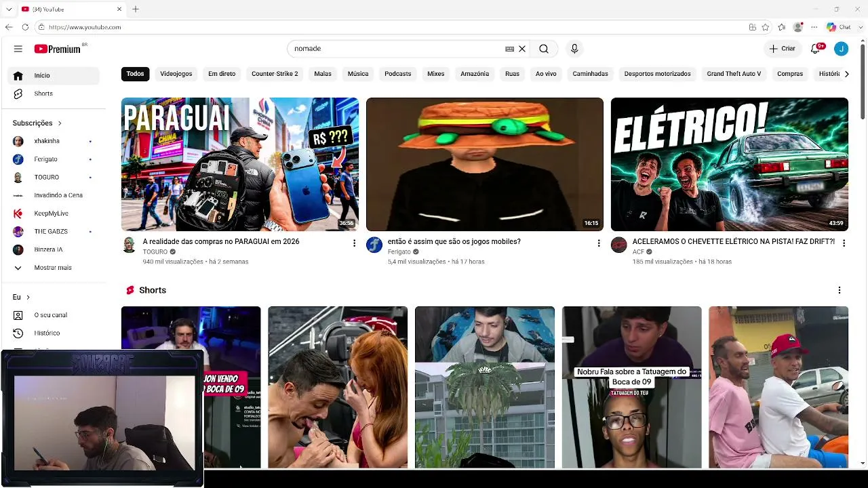
Task: Open the account avatar J menu
Action: tap(841, 49)
